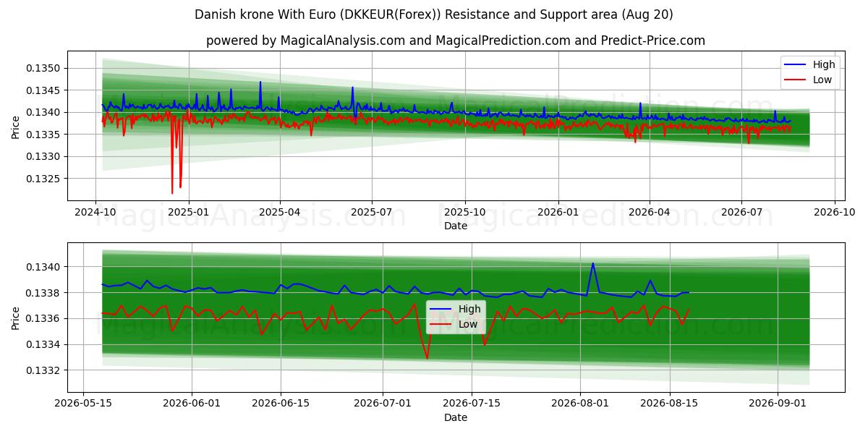Click the 2025-01 date tick label
This screenshot has width=868, height=434.
[x=188, y=213]
